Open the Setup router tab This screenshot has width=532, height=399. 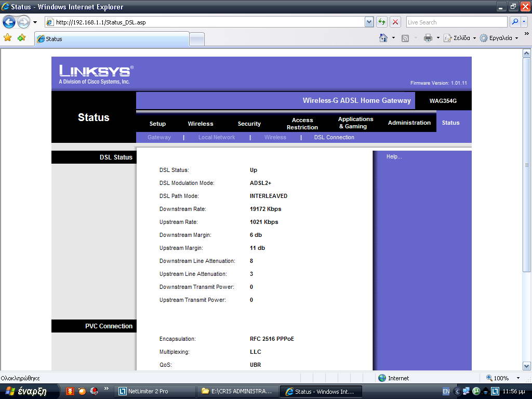click(x=158, y=124)
